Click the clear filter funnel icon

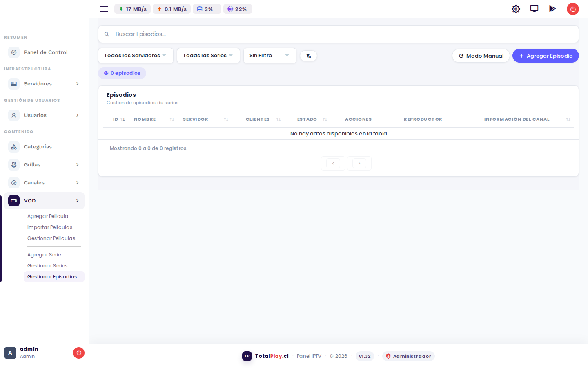(x=308, y=56)
